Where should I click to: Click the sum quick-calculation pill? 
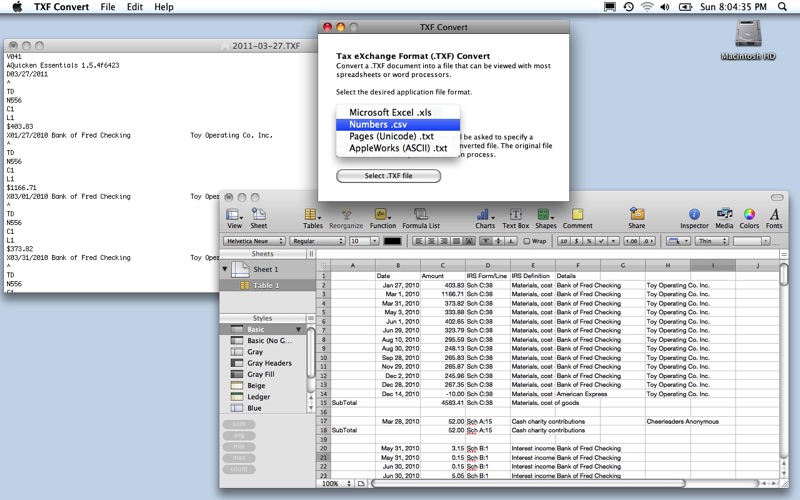point(239,424)
